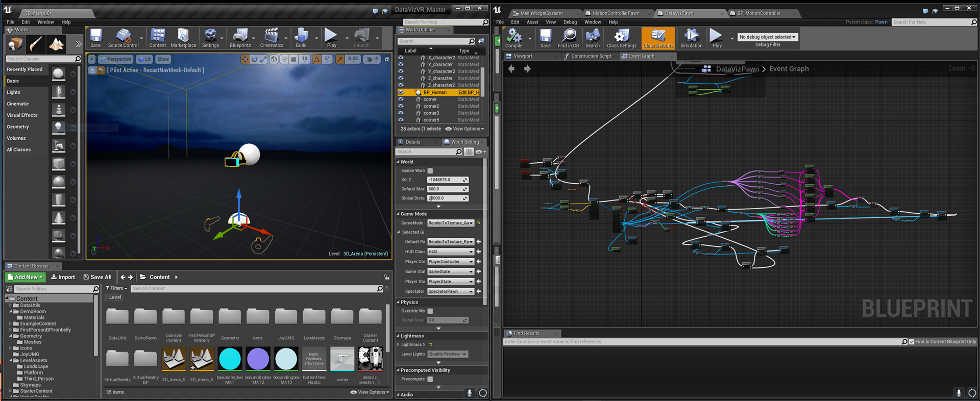
Task: Collapse the Physics section in World Settings
Action: tap(398, 302)
